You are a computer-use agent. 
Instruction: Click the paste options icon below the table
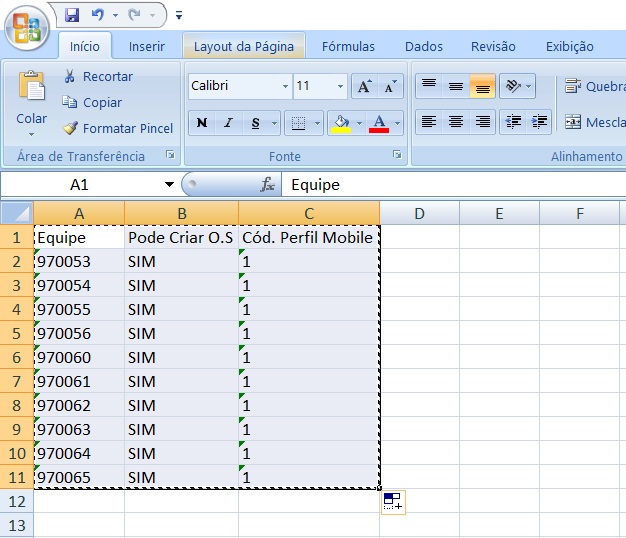(x=393, y=502)
